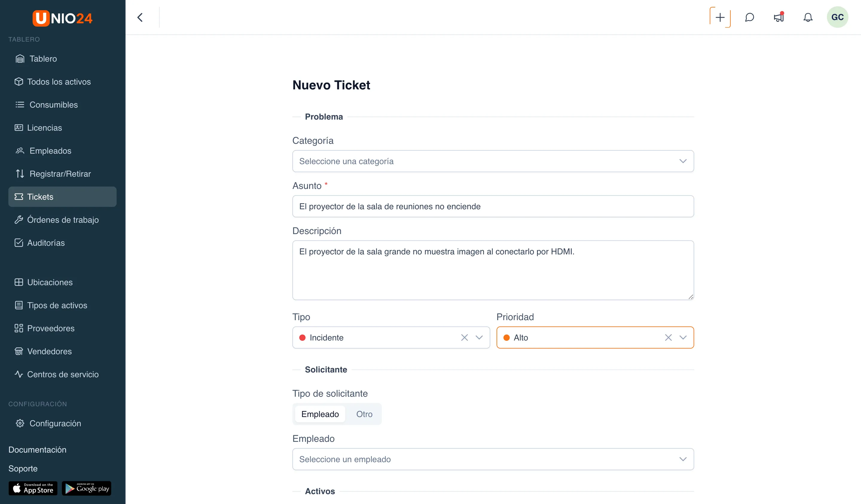Navigate to Ubicaciones
This screenshot has height=504, width=861.
pyautogui.click(x=62, y=282)
